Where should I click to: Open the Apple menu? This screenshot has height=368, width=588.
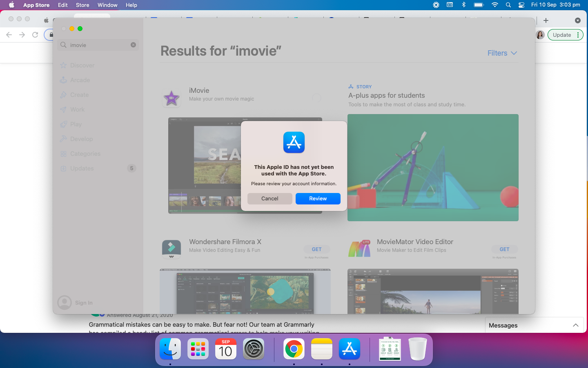(11, 5)
